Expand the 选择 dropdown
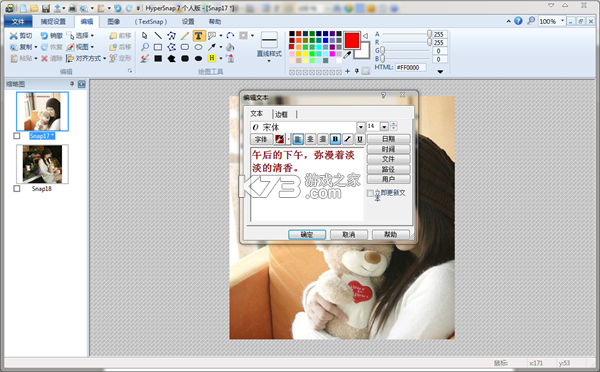The height and width of the screenshot is (372, 600). (92, 36)
